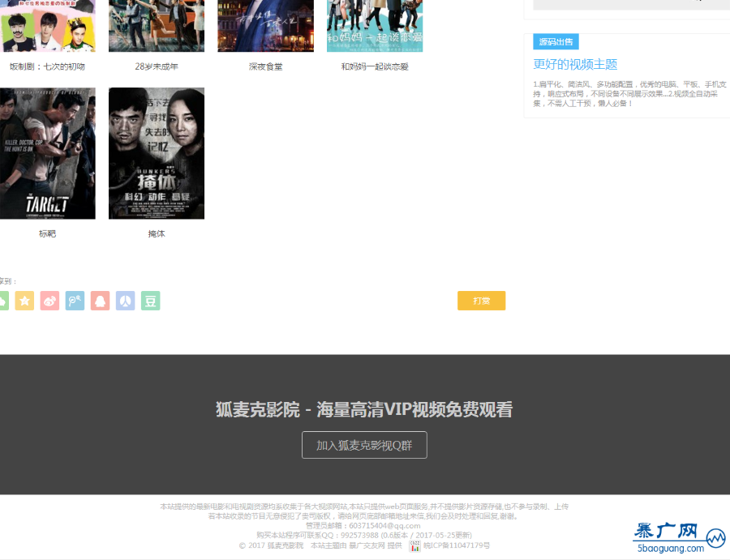Click the 标靶 title link
Viewport: 730px width, 560px height.
click(x=48, y=234)
